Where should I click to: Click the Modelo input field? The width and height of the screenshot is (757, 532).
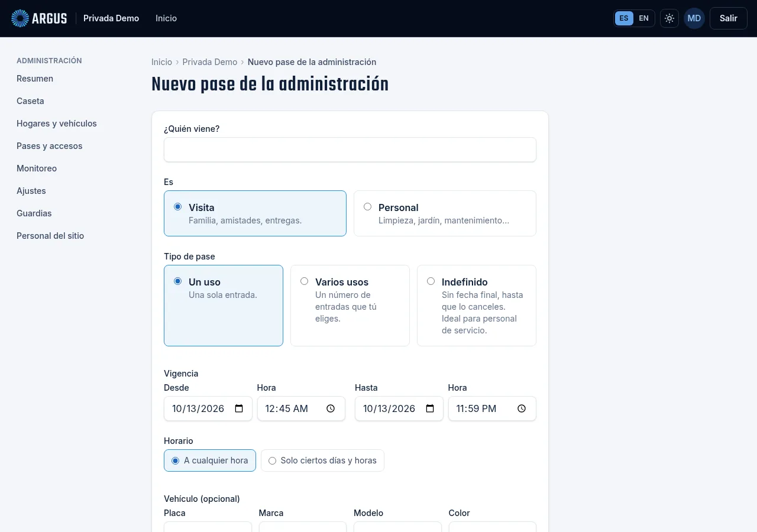pos(397,527)
